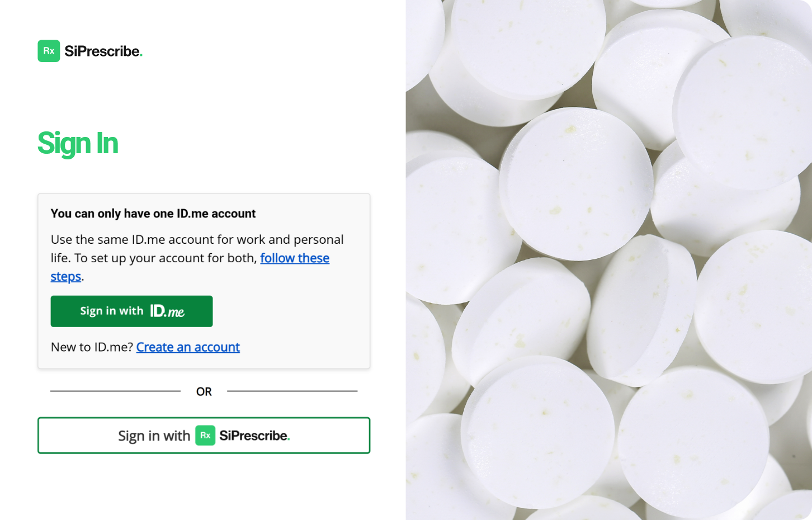This screenshot has width=812, height=520.
Task: Click the green Rx logo icon in header
Action: [49, 51]
